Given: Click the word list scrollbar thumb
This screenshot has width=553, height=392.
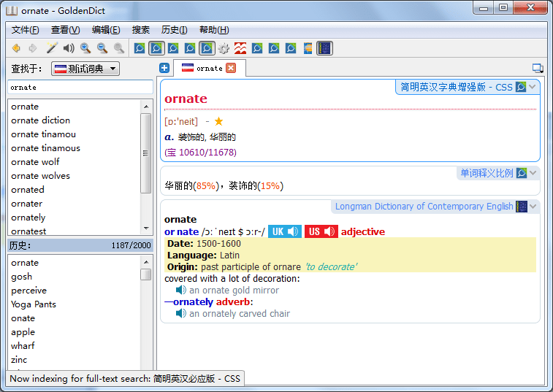Looking at the screenshot, I should pos(146,153).
